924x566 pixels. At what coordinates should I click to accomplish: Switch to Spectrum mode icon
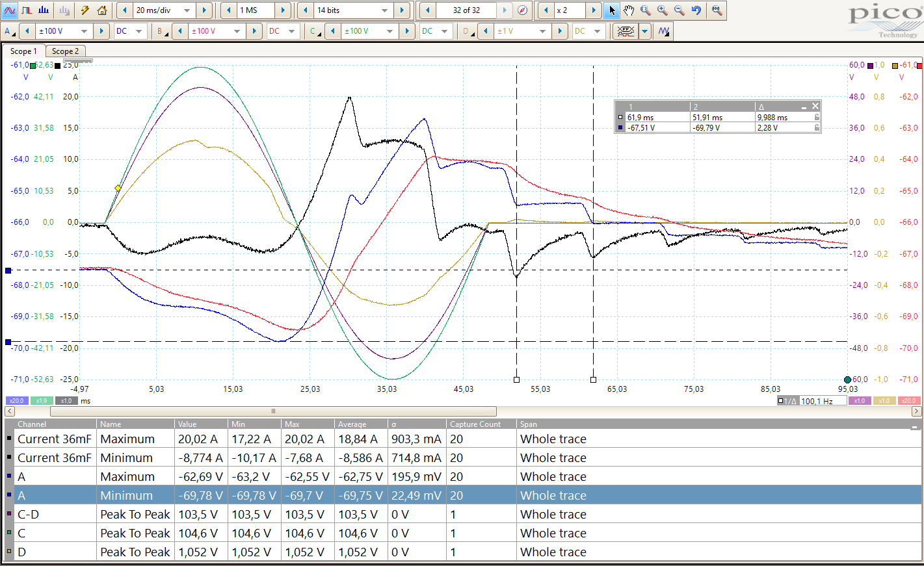point(44,10)
